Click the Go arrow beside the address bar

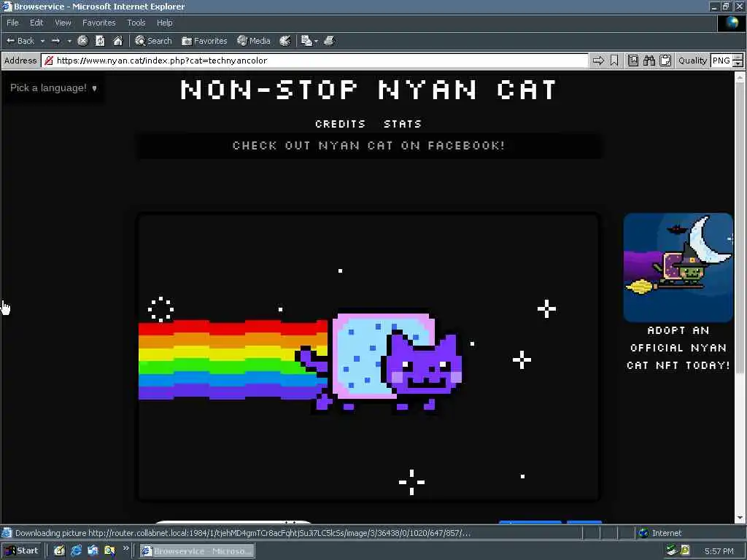(598, 61)
